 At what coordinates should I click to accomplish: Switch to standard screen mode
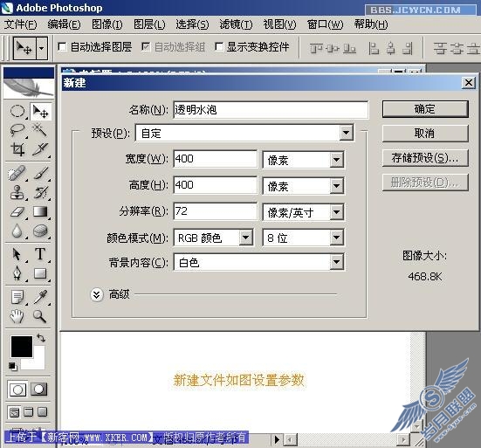[x=14, y=412]
